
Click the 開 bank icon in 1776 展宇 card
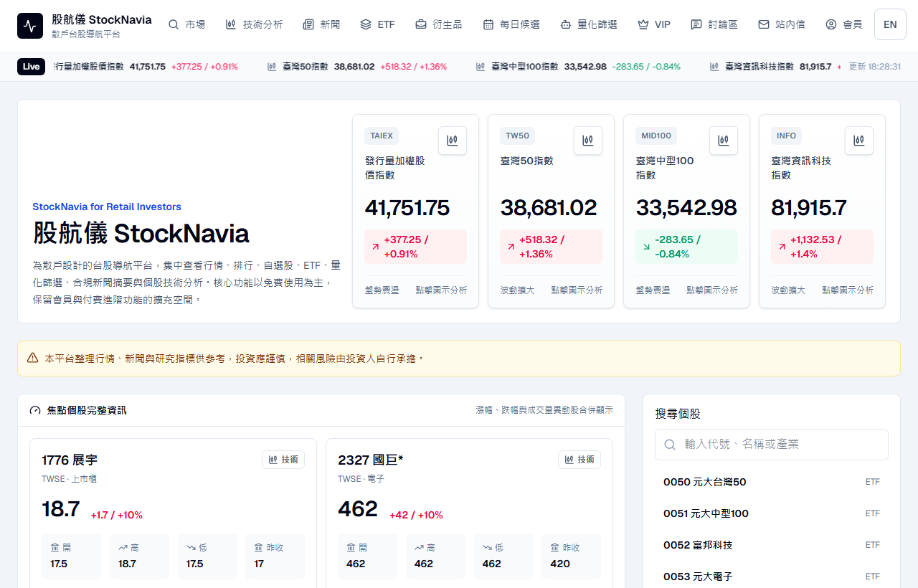[x=55, y=547]
